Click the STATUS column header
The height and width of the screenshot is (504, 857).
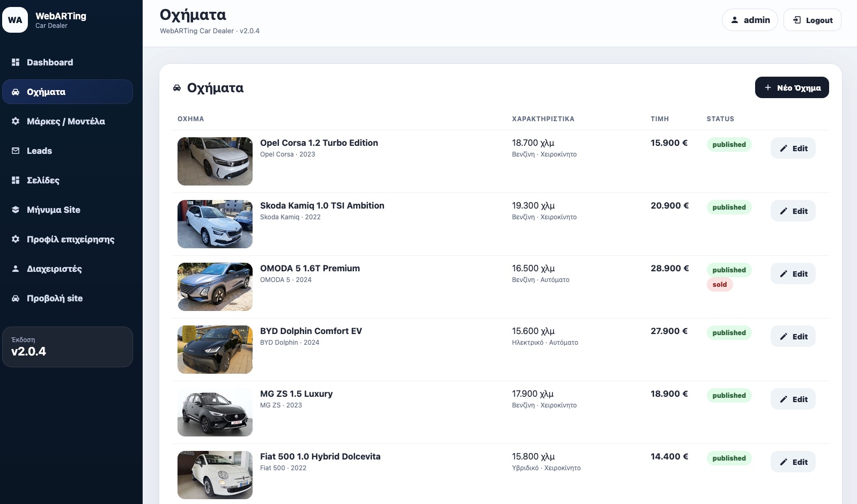point(720,119)
